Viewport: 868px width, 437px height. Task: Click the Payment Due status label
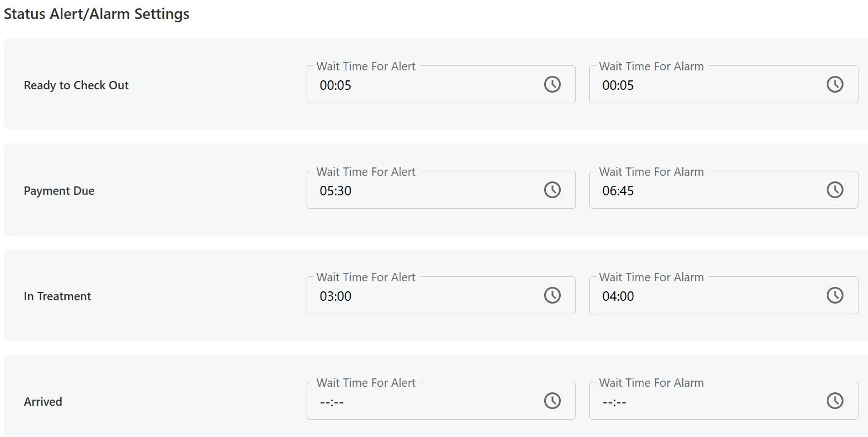tap(59, 191)
